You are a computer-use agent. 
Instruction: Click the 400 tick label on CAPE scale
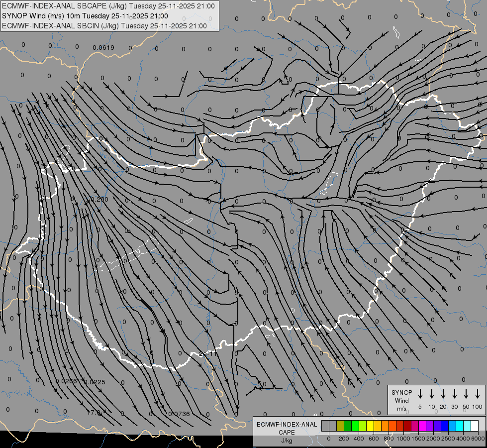click(x=359, y=439)
